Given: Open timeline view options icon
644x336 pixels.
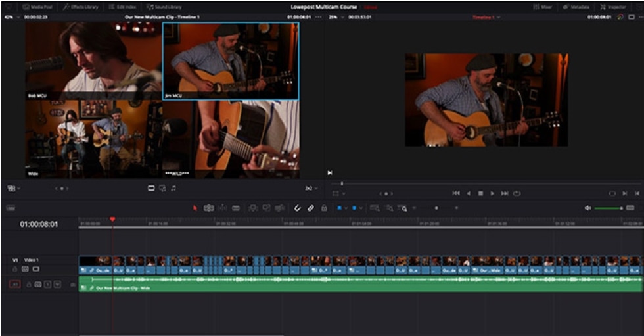Looking at the screenshot, I should tap(11, 208).
